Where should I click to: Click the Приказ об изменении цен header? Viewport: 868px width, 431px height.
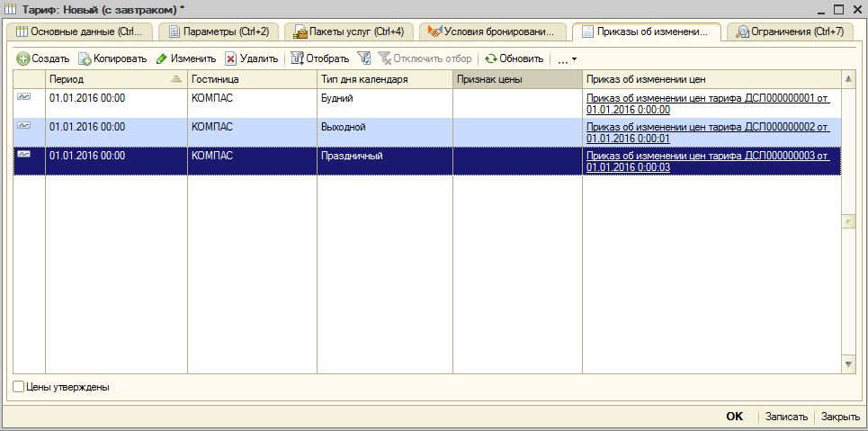[711, 79]
